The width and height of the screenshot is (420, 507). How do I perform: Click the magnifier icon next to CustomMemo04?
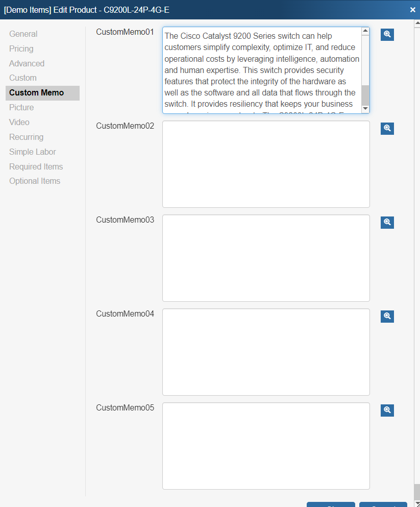[387, 317]
